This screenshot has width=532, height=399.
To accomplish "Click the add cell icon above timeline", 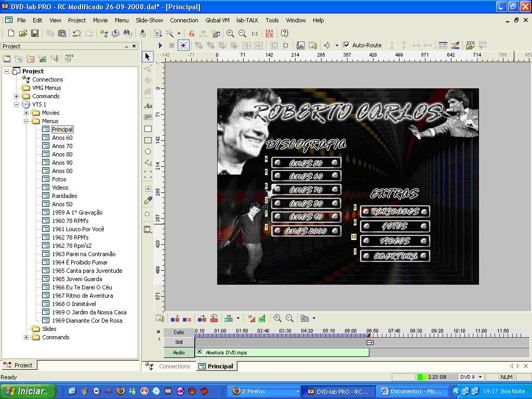I will [x=175, y=318].
